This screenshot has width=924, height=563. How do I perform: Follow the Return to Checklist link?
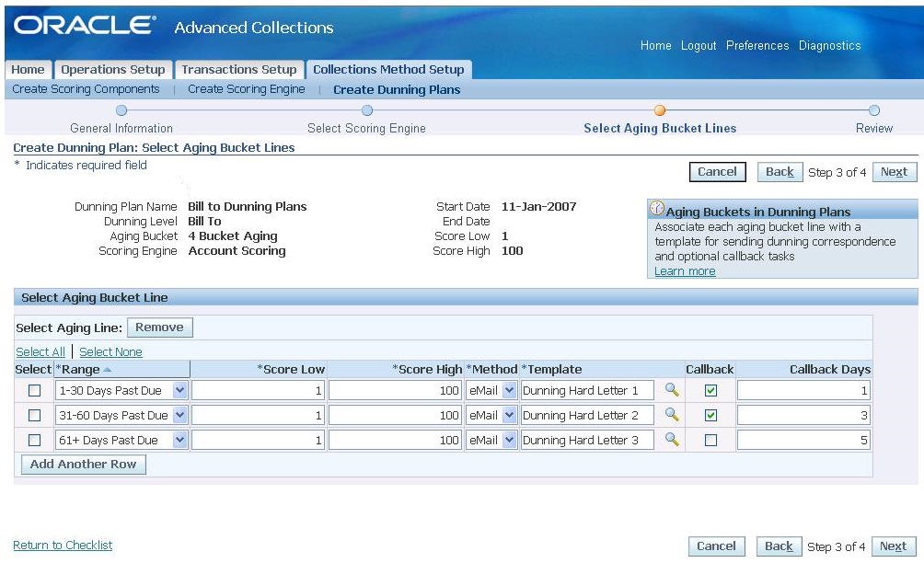[62, 545]
